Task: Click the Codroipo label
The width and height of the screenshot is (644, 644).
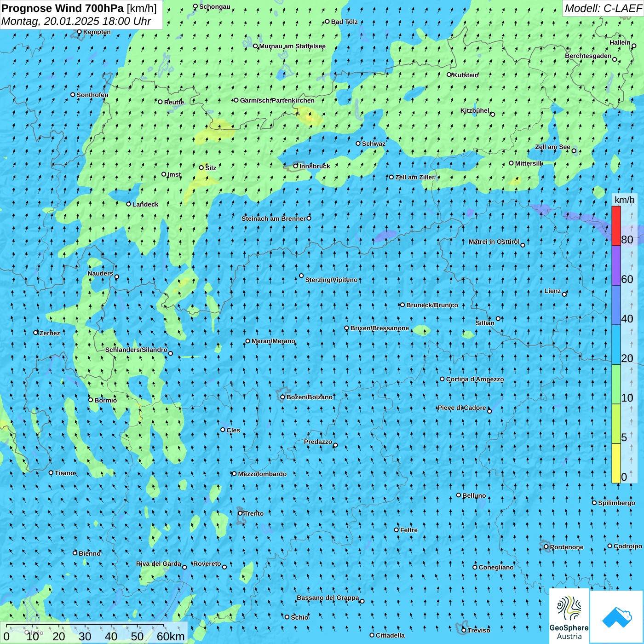Action: pos(628,546)
